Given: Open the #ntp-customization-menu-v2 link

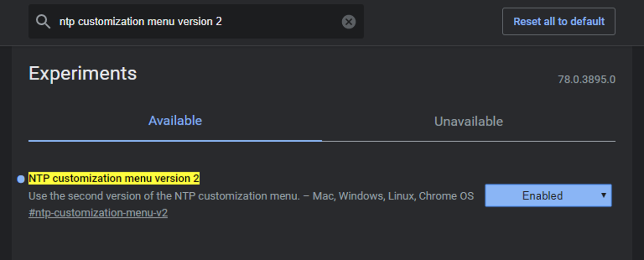Looking at the screenshot, I should pyautogui.click(x=98, y=213).
